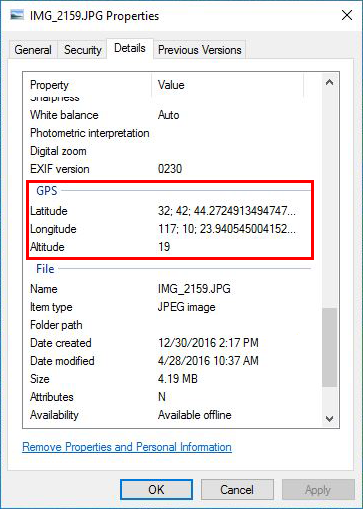Click the OK button
This screenshot has height=509, width=363.
click(x=156, y=490)
